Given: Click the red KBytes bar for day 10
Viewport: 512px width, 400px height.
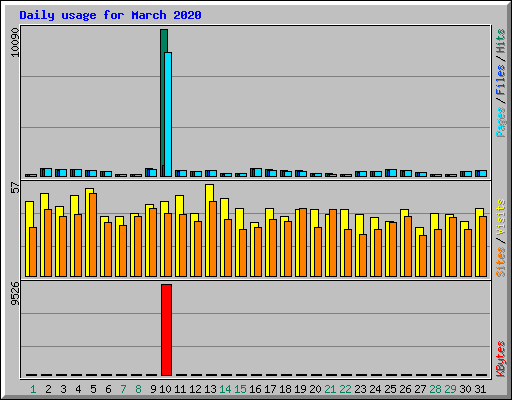Looking at the screenshot, I should click(166, 330).
